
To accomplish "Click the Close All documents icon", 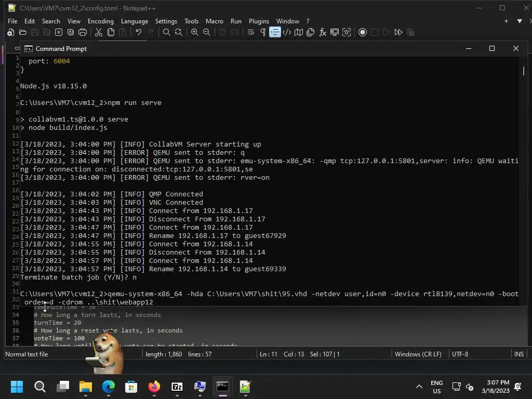I will tap(71, 32).
